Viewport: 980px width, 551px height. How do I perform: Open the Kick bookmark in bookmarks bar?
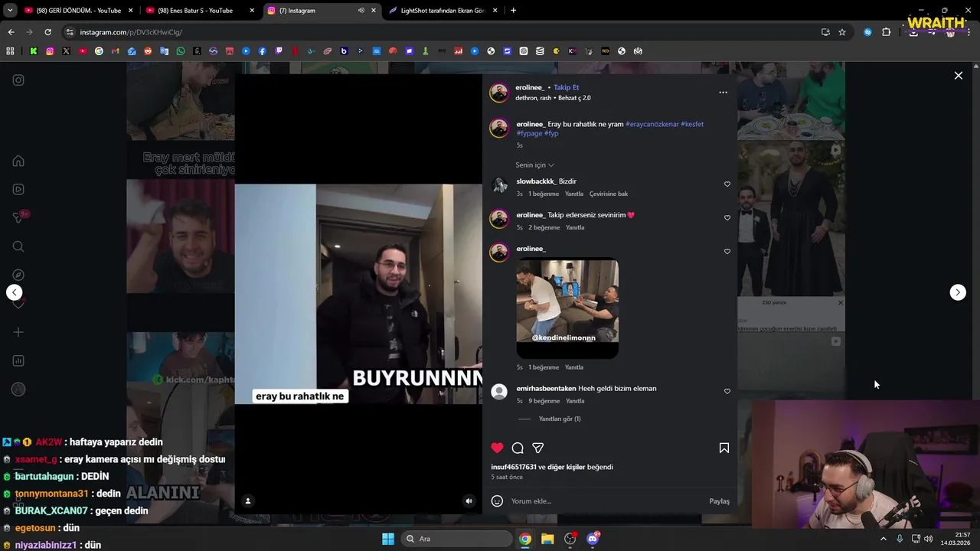34,51
